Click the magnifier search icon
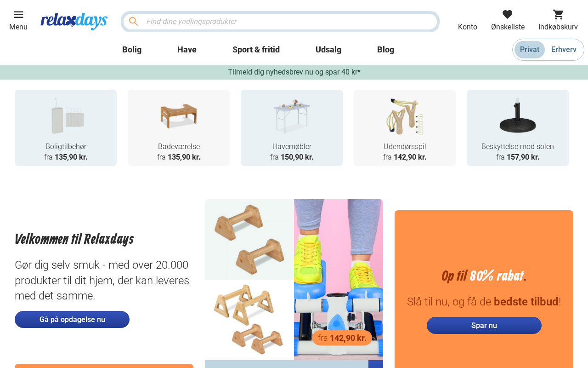The height and width of the screenshot is (368, 588). click(x=134, y=22)
